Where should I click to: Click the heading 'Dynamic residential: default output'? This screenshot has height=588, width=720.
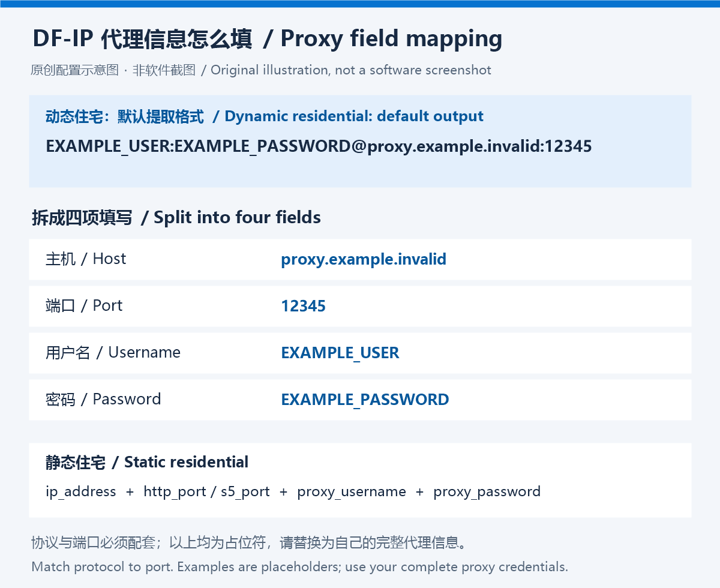pos(354,116)
